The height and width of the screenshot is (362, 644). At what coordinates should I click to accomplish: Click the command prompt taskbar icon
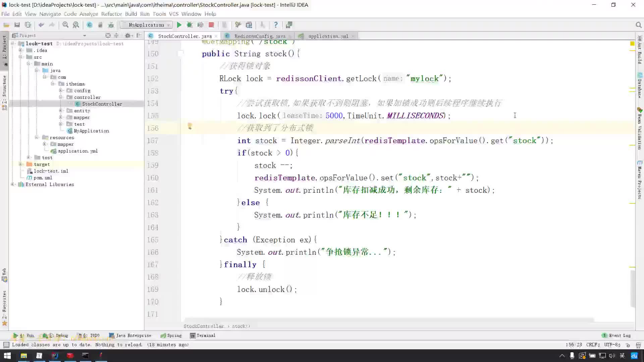point(86,356)
